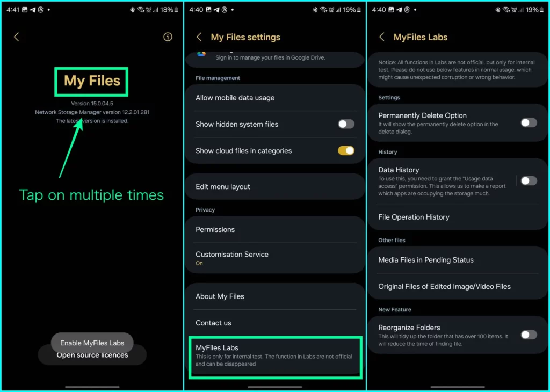The width and height of the screenshot is (550, 392).
Task: Enable the Data History switch
Action: pos(529,181)
